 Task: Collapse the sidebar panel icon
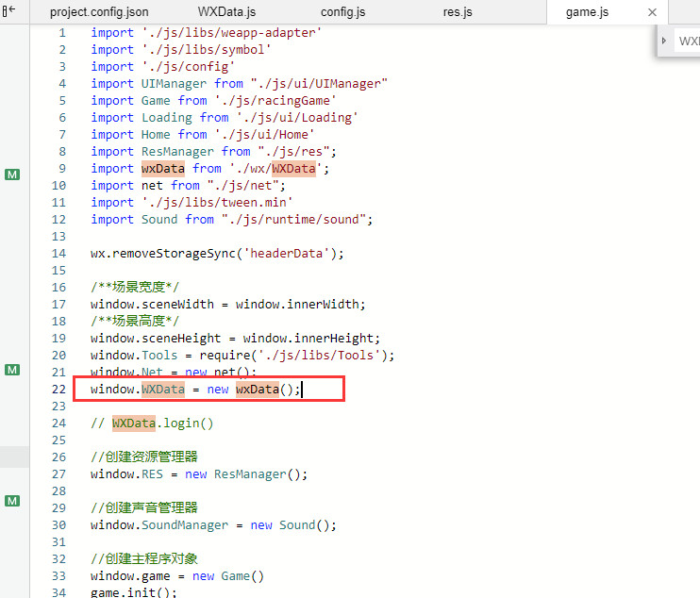(8, 10)
